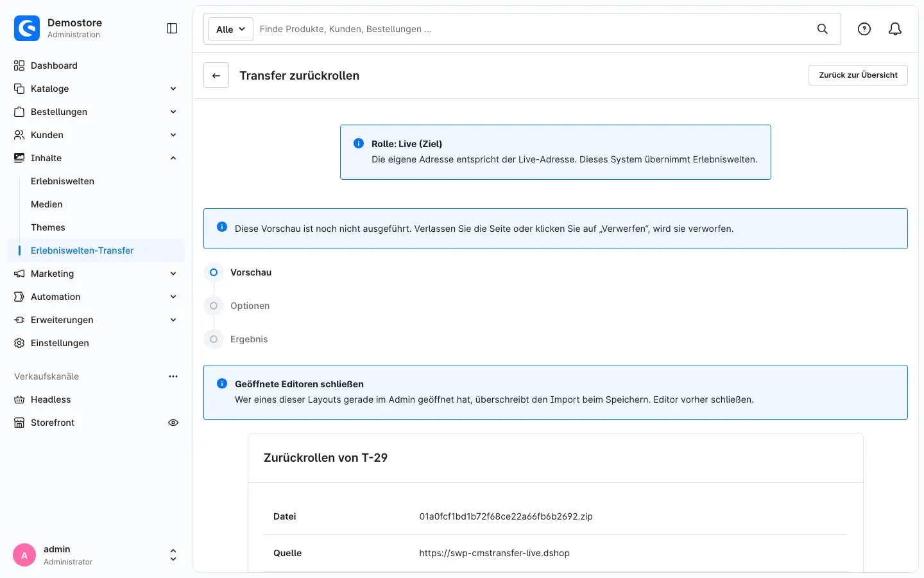Click the file name 01a0fcf1bd1b72f68ce22a66fb6b2692.zip
Viewport: 924px width, 578px height.
506,516
